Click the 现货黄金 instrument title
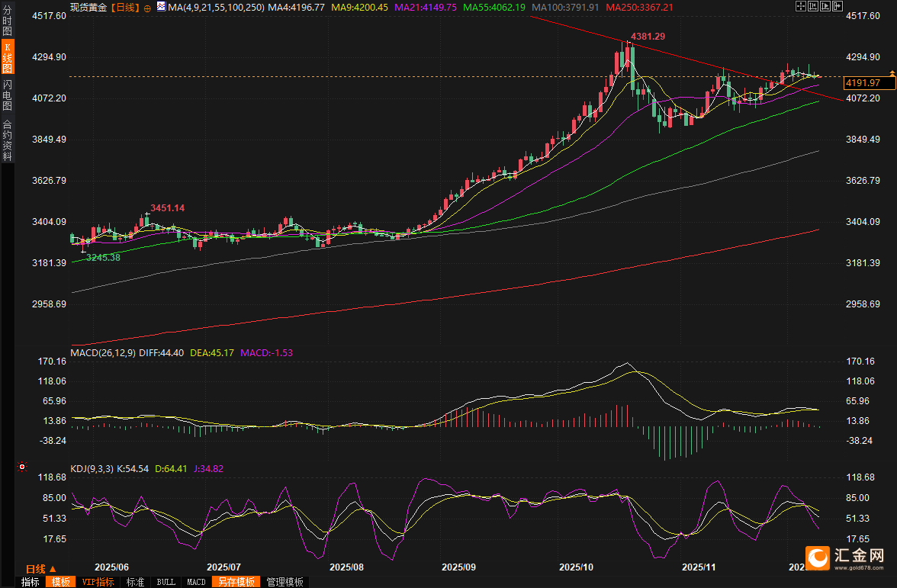Image resolution: width=897 pixels, height=588 pixels. pos(88,8)
